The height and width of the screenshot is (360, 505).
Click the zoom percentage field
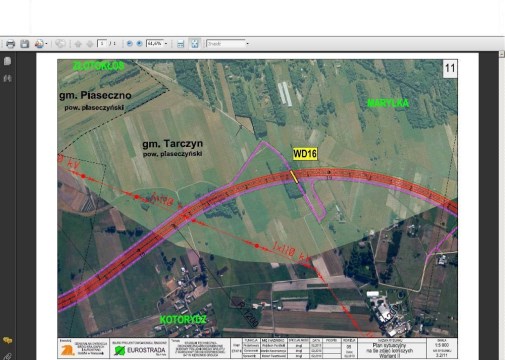point(154,43)
